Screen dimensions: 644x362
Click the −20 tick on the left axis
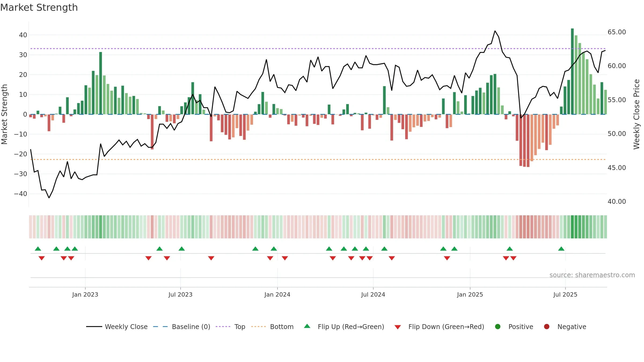21,154
